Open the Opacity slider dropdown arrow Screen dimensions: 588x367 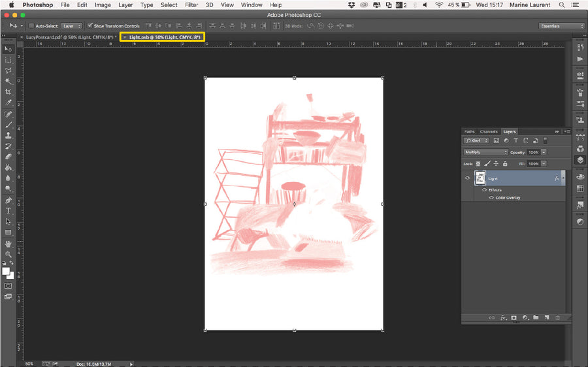tap(544, 152)
